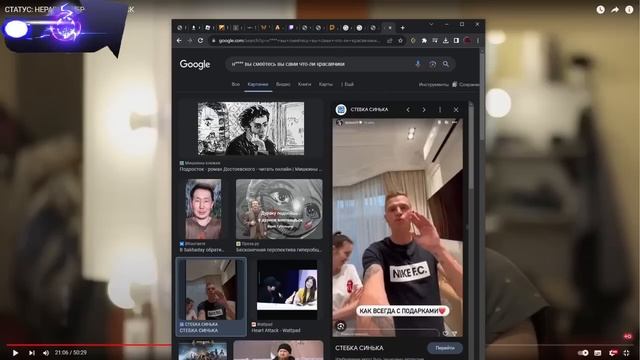Viewport: 640px width, 360px height.
Task: Open Chrome downloads
Action: (x=446, y=40)
